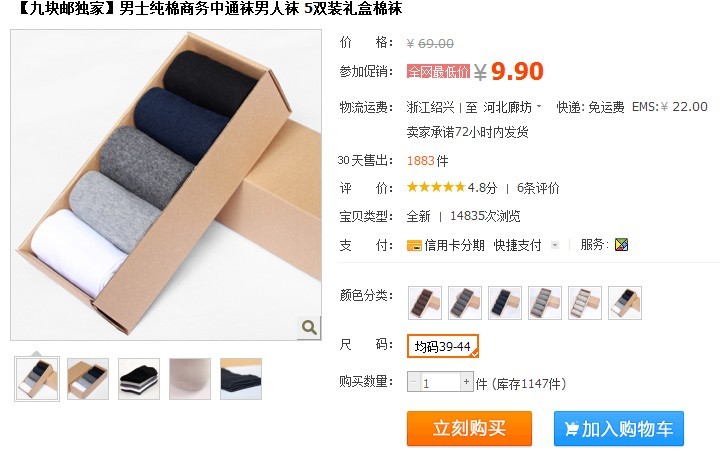Show the black folded socks thumbnail image
The height and width of the screenshot is (461, 720).
[139, 379]
